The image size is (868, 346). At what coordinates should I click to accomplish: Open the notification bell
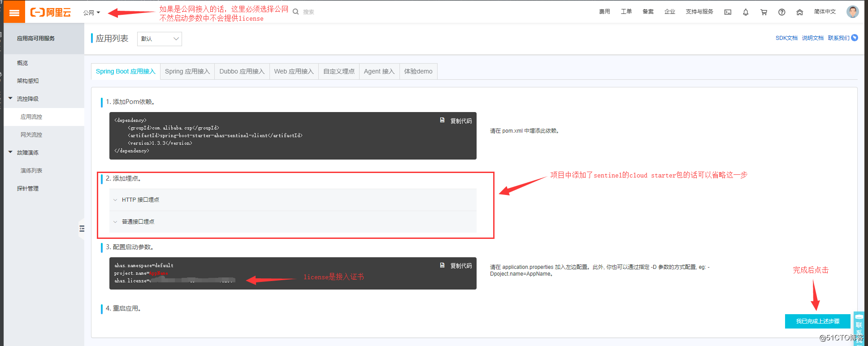click(x=746, y=12)
